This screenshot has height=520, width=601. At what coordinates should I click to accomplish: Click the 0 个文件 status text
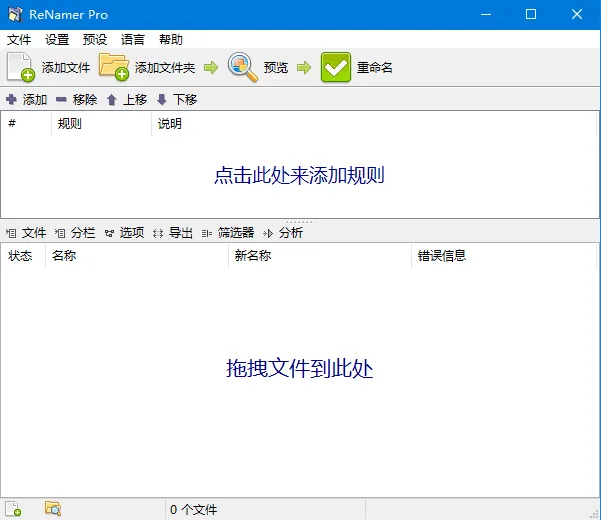[194, 509]
